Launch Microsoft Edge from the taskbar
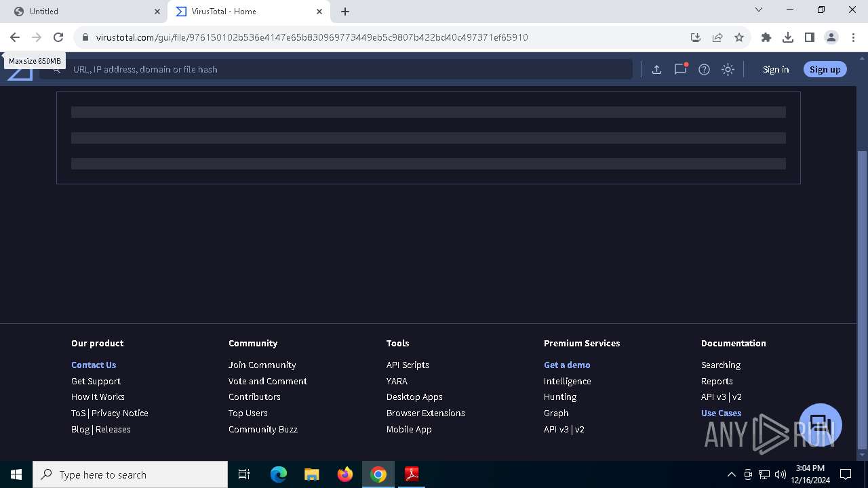The height and width of the screenshot is (488, 868). [x=279, y=474]
